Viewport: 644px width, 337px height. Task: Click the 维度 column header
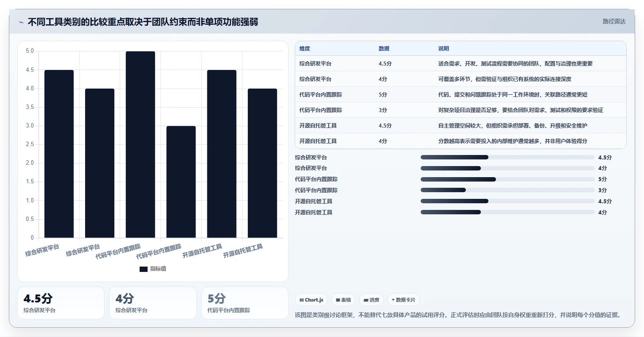(x=305, y=48)
